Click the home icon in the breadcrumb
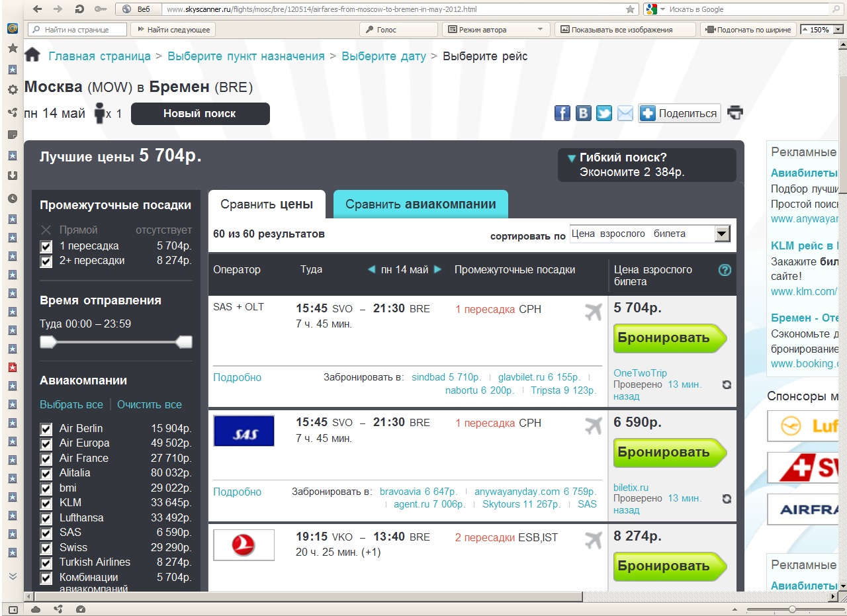The height and width of the screenshot is (616, 847). click(32, 56)
